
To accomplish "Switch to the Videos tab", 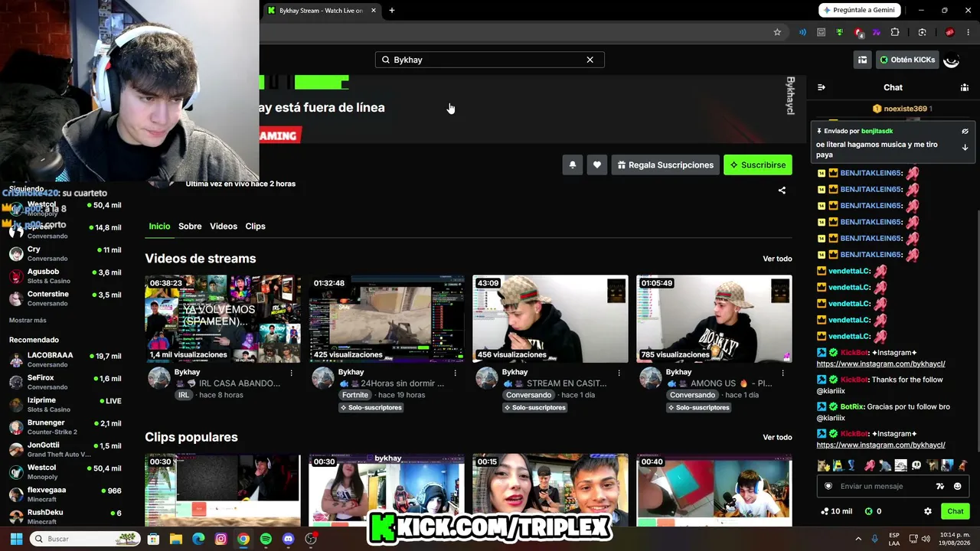I will tap(224, 227).
